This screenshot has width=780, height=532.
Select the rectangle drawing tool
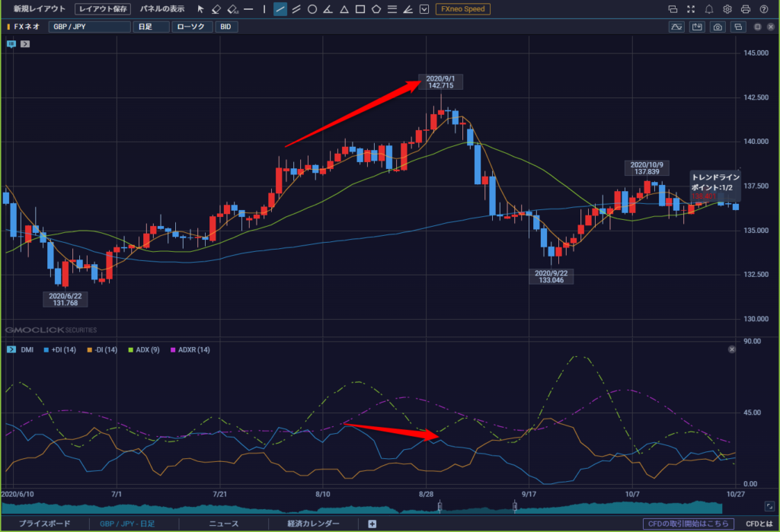(x=360, y=9)
